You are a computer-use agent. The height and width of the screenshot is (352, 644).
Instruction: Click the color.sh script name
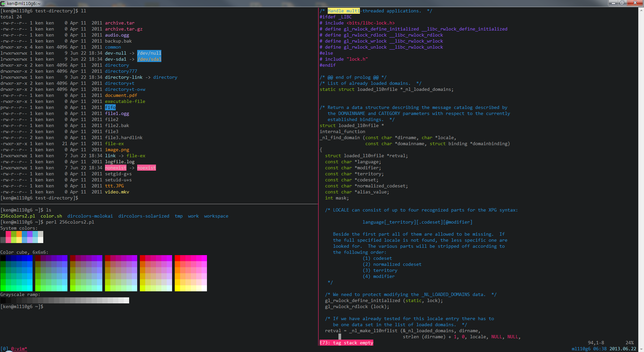51,216
